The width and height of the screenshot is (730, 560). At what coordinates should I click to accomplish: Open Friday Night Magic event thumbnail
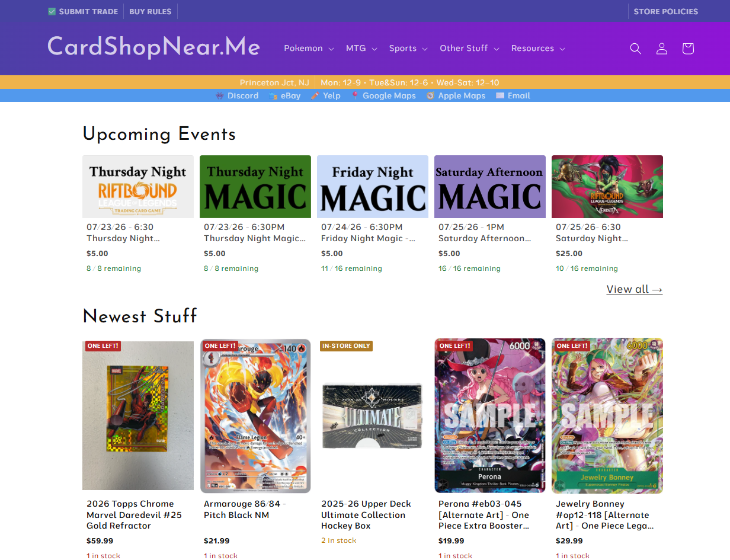(x=373, y=187)
